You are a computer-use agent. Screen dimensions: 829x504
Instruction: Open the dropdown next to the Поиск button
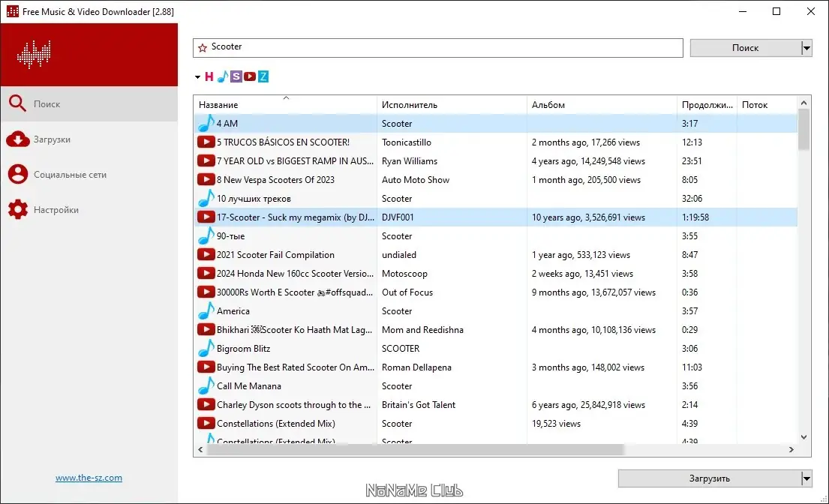pos(806,47)
